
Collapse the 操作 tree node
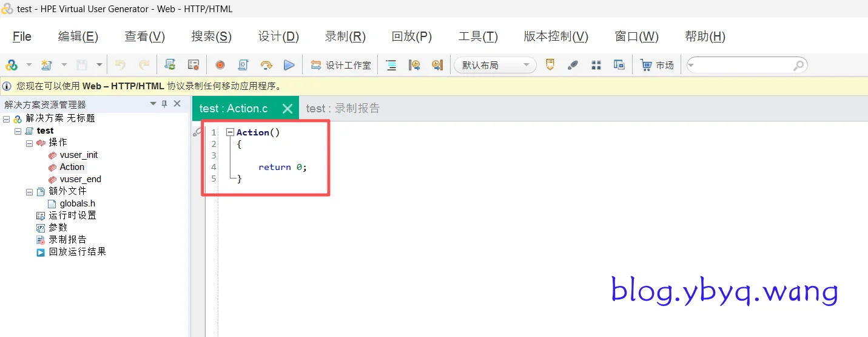(x=30, y=143)
